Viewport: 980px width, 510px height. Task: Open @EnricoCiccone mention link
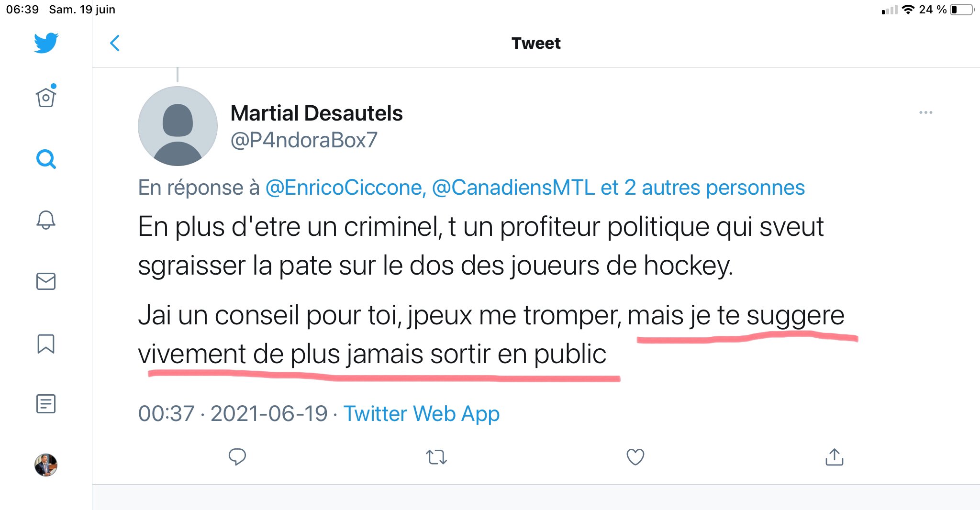point(345,188)
